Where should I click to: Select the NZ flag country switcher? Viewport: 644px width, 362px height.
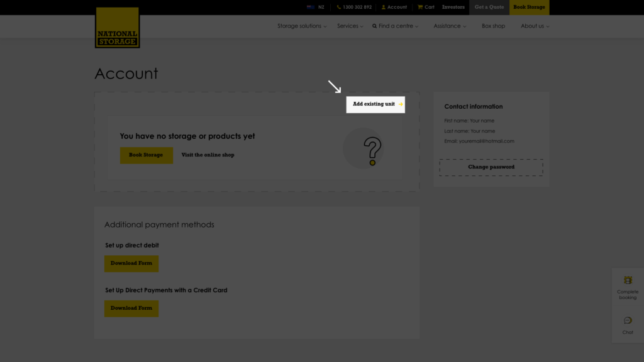(x=316, y=7)
